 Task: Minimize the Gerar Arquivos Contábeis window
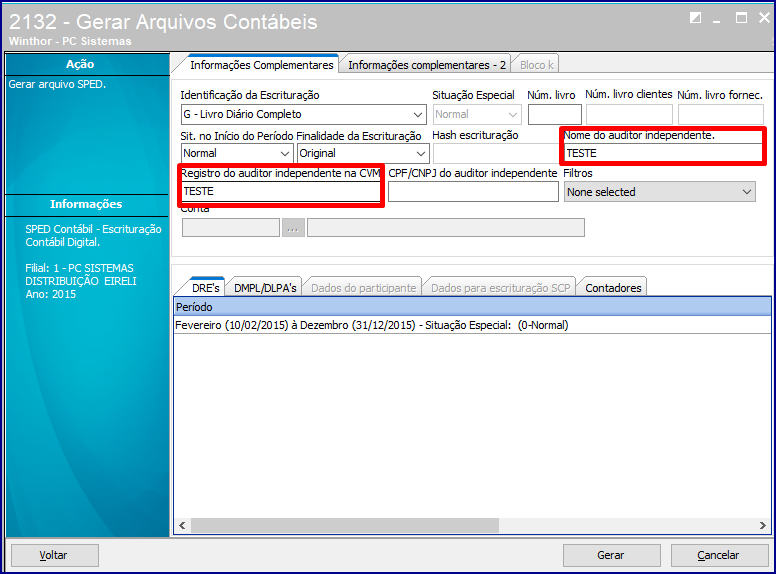click(717, 20)
